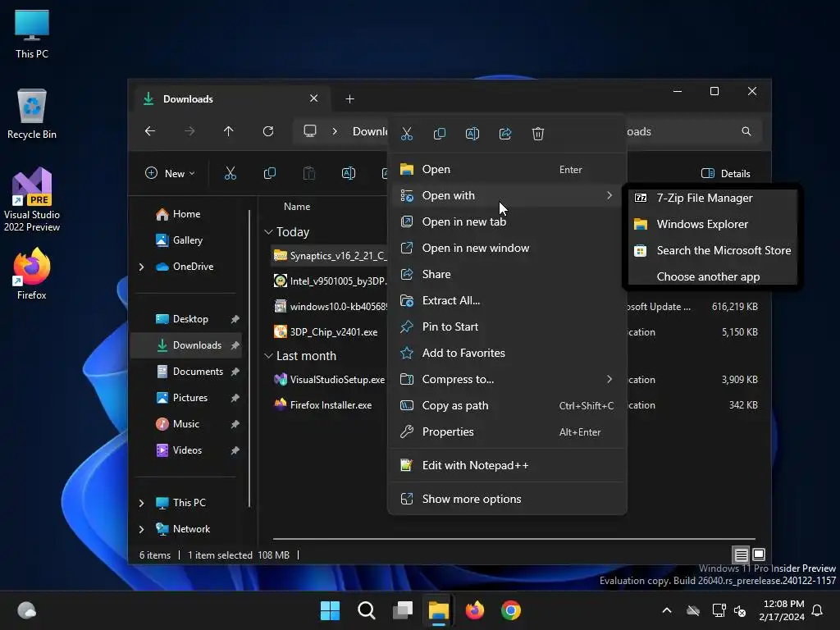Viewport: 840px width, 630px height.
Task: Go back using the back arrow
Action: point(150,131)
